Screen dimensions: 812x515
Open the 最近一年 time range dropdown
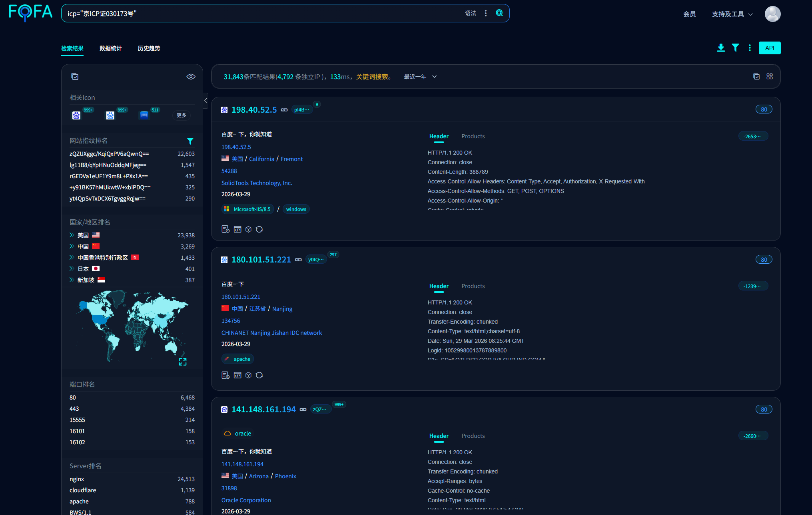click(x=420, y=77)
